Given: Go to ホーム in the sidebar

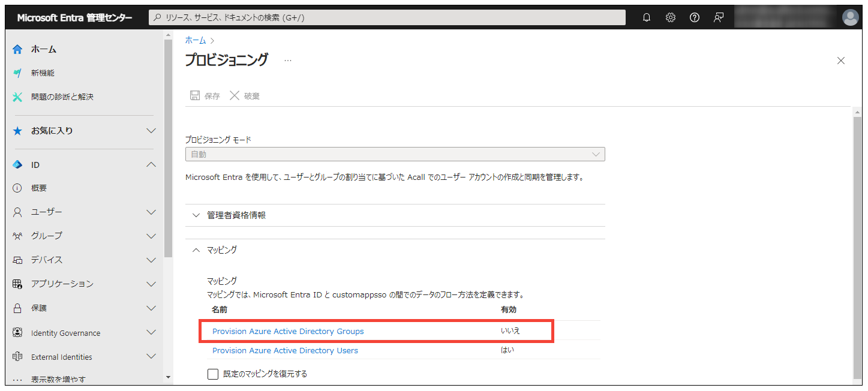Looking at the screenshot, I should pos(44,49).
